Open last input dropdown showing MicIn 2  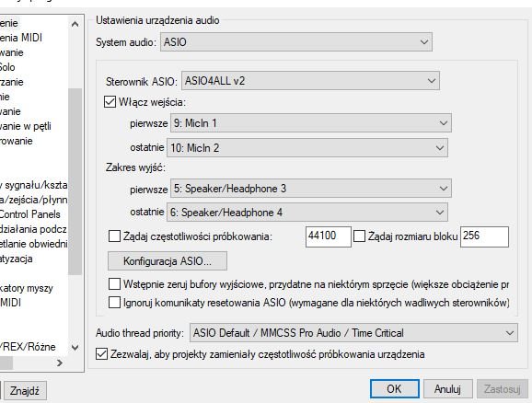[307, 147]
